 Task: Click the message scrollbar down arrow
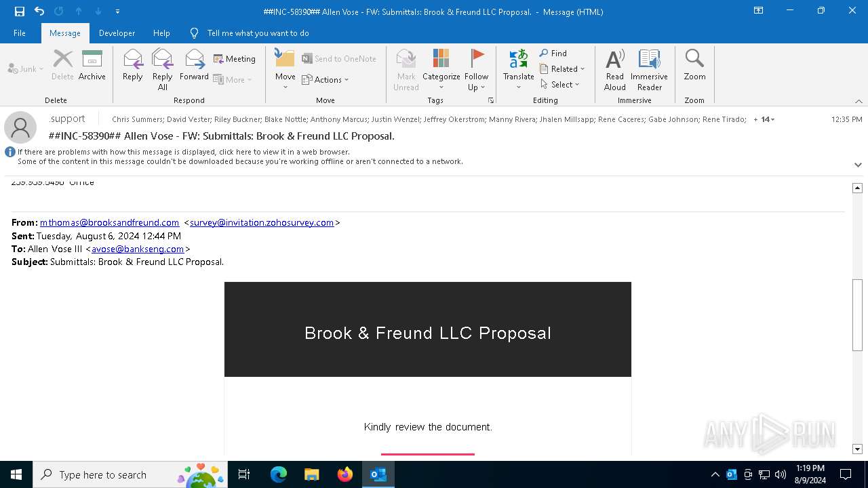click(x=857, y=449)
